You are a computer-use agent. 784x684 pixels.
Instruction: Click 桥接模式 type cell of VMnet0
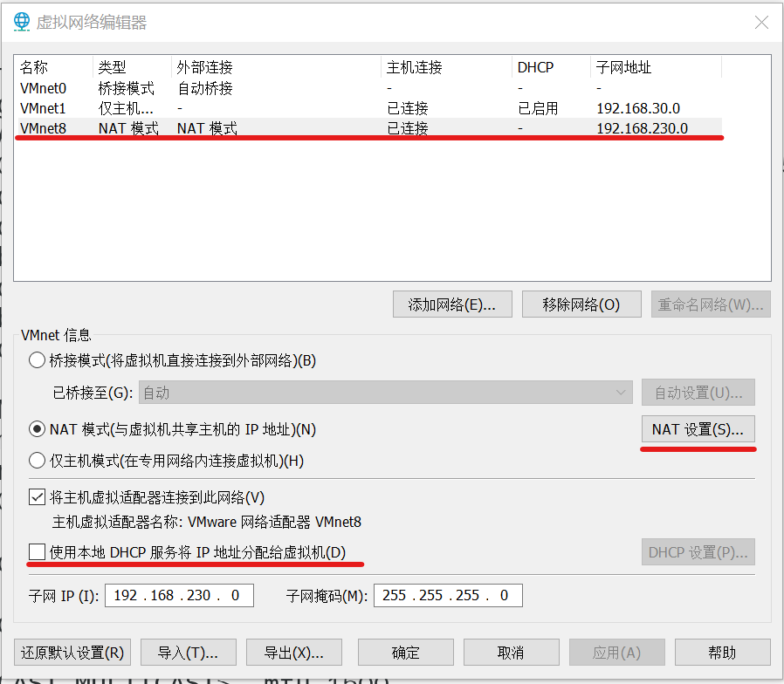tap(127, 88)
